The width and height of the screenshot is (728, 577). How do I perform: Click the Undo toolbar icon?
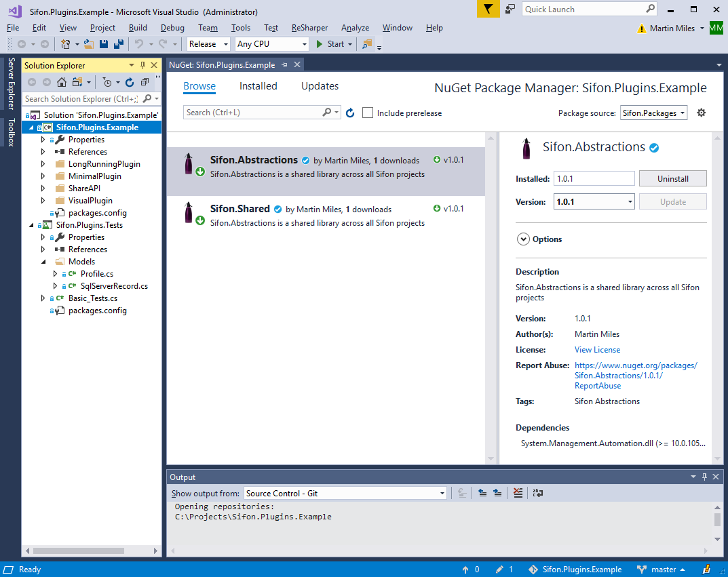[x=139, y=44]
